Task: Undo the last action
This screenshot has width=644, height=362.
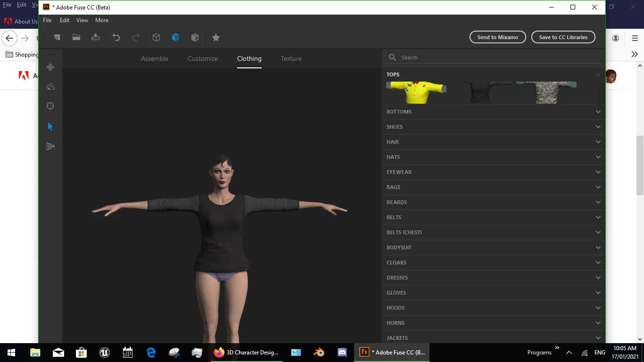Action: tap(116, 37)
